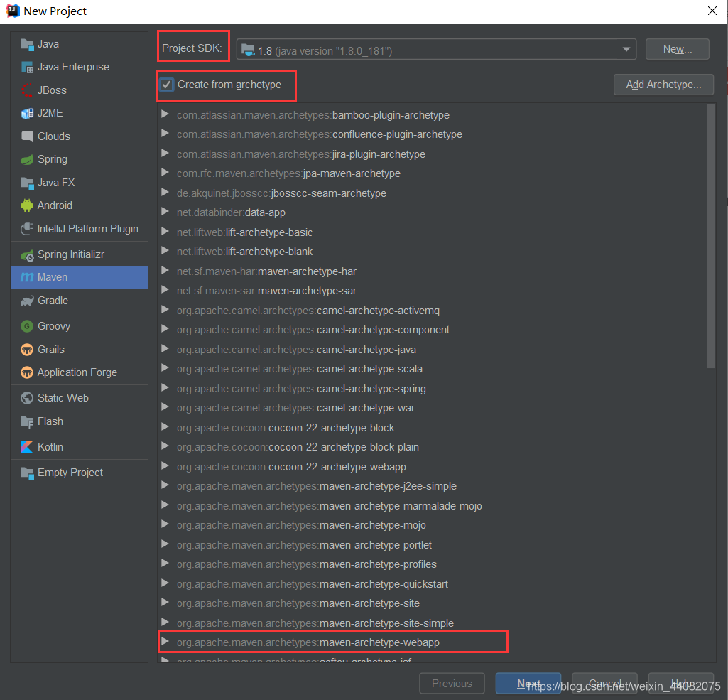Expand maven-archetype-quickstart node

pos(165,583)
